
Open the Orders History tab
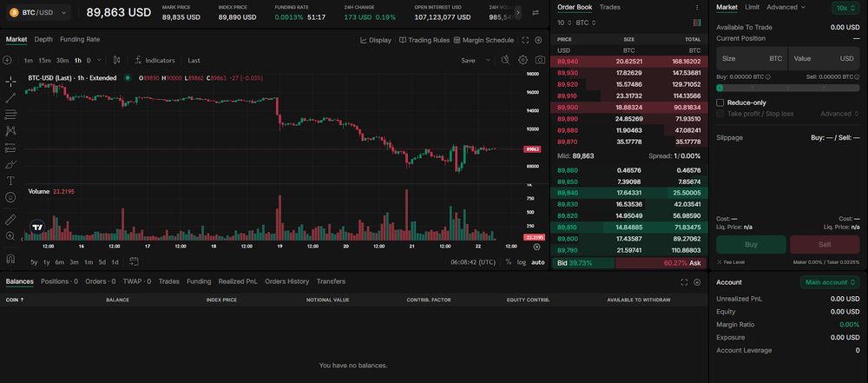point(286,281)
